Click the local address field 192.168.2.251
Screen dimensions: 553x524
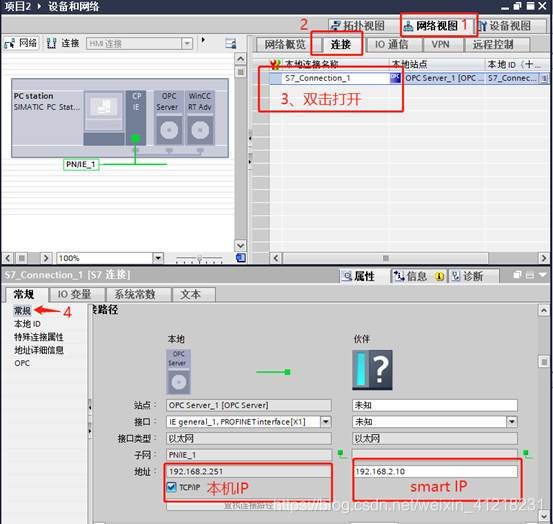point(249,471)
